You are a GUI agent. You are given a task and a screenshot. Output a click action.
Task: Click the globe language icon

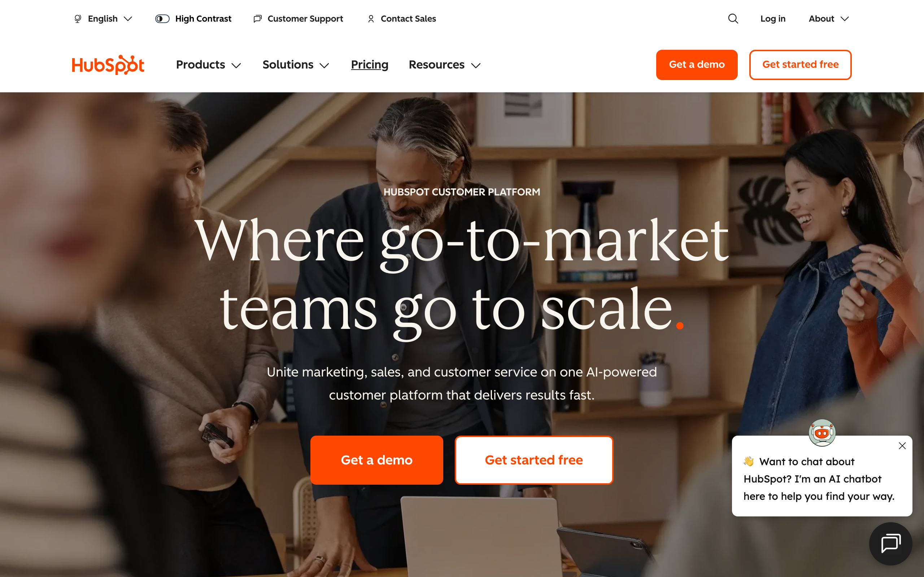(78, 19)
